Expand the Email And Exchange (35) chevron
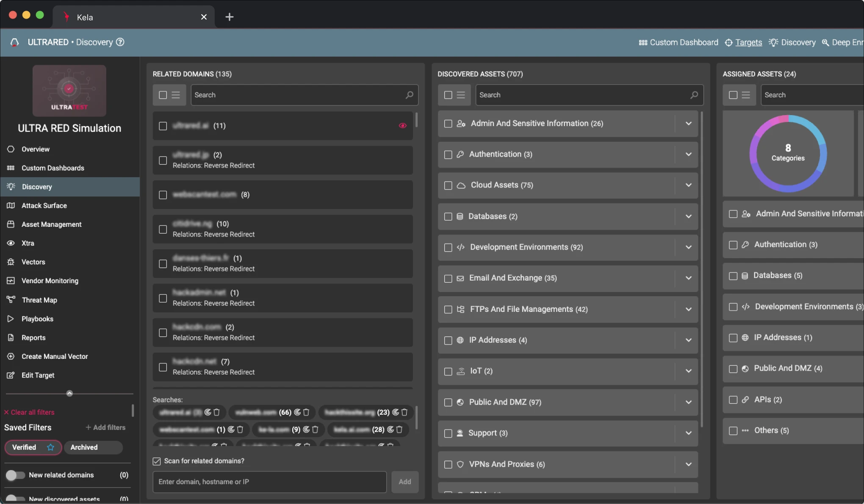Screen dimensions: 864x504 689,278
